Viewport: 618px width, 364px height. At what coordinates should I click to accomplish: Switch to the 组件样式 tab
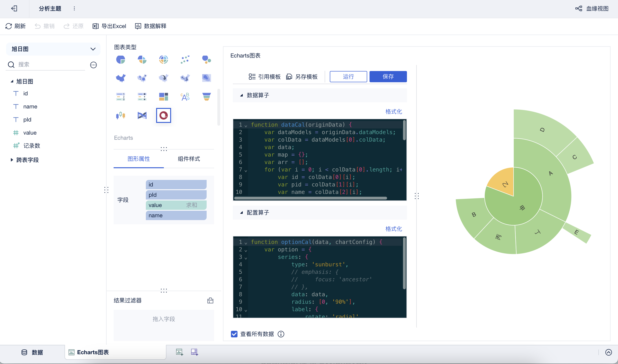[189, 159]
